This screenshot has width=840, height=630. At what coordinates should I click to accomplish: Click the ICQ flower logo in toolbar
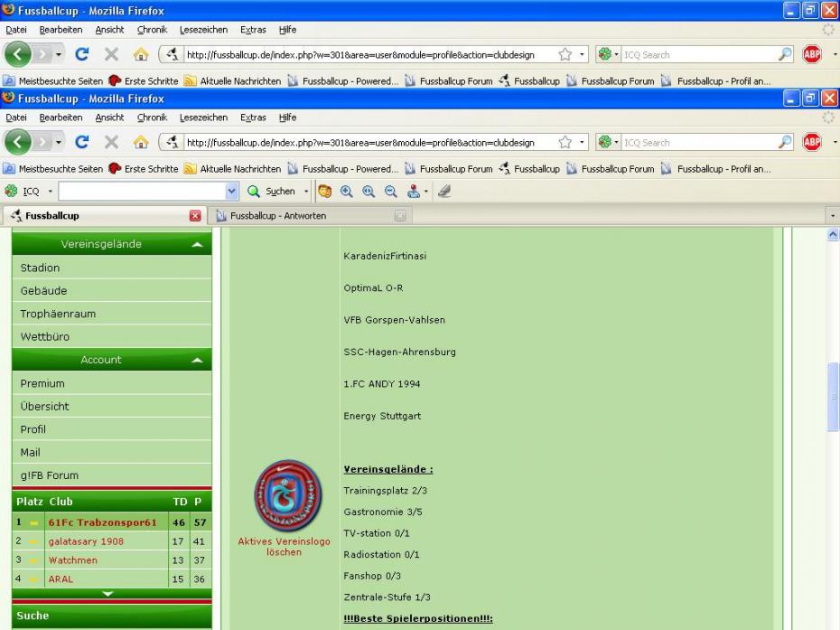coord(11,192)
